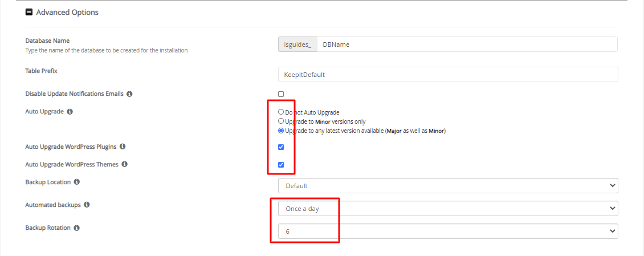The height and width of the screenshot is (256, 644).
Task: Open the Automated backups dropdown
Action: [448, 208]
